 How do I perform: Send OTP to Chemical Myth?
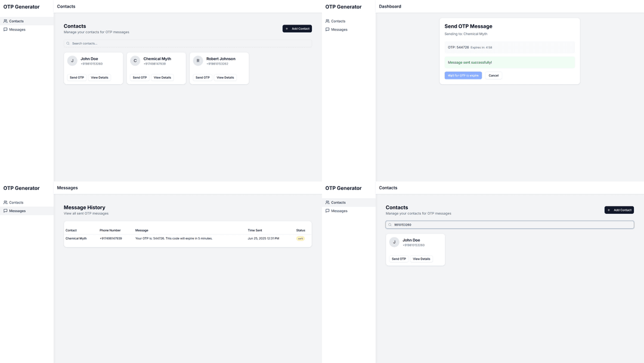(x=140, y=78)
